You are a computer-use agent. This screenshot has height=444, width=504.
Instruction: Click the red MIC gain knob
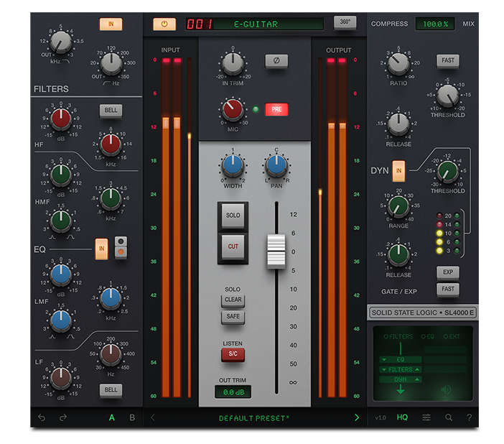coord(233,109)
